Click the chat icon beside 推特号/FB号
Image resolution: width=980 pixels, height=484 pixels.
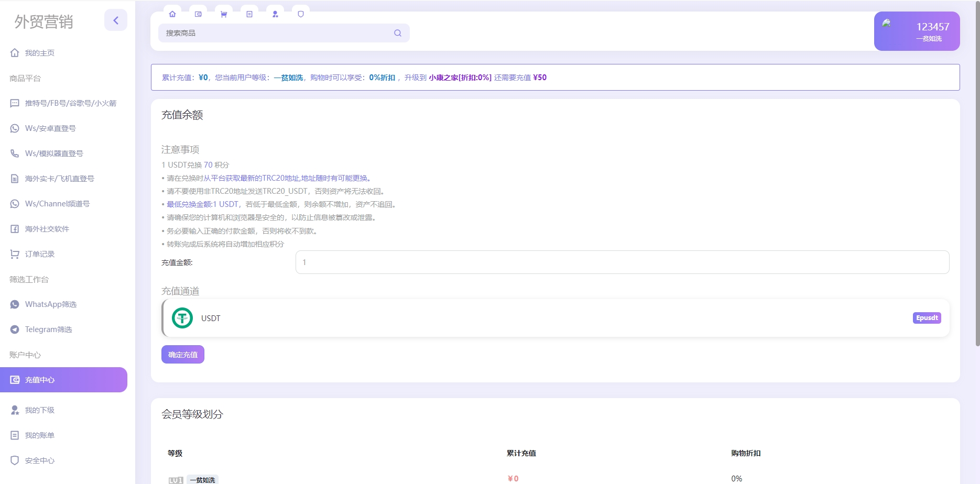click(15, 103)
